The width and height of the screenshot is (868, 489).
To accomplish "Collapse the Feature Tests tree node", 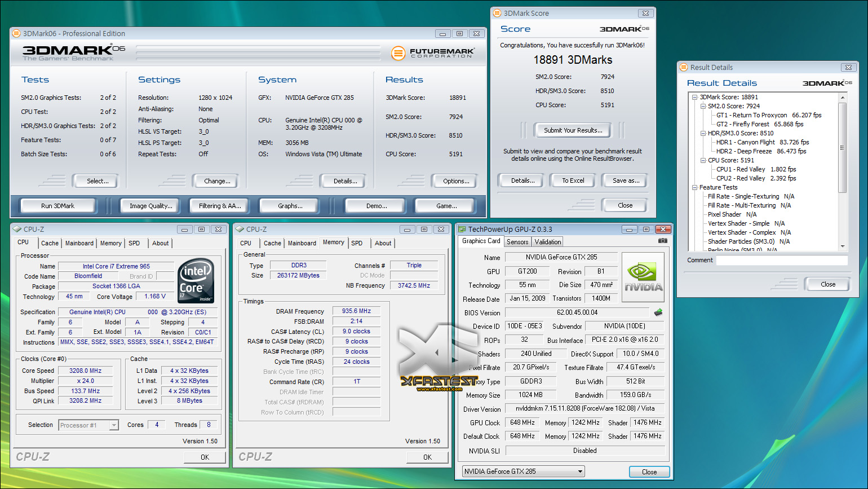I will [695, 187].
